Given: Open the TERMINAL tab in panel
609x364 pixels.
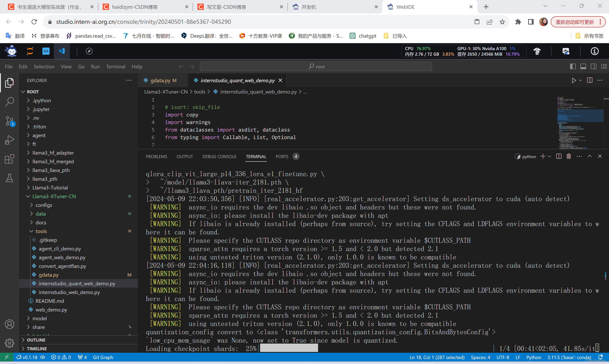Looking at the screenshot, I should pyautogui.click(x=256, y=156).
